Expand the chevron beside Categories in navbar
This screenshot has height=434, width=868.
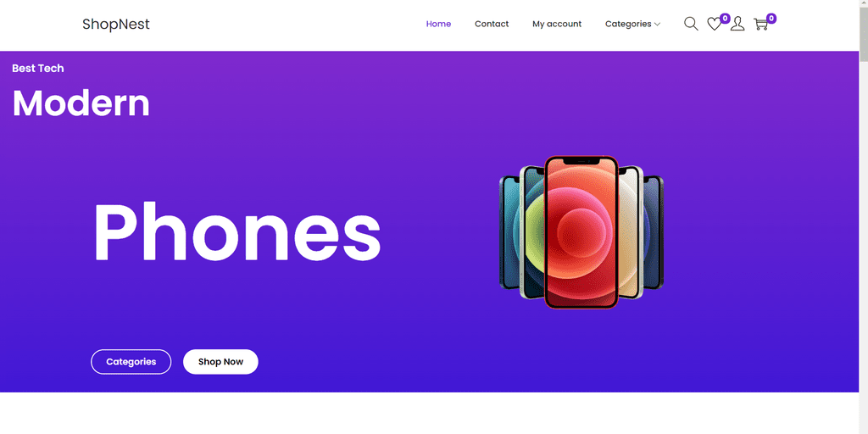(657, 25)
